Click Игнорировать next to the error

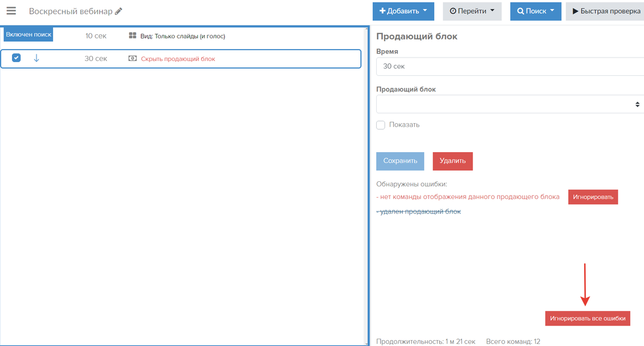coord(593,197)
